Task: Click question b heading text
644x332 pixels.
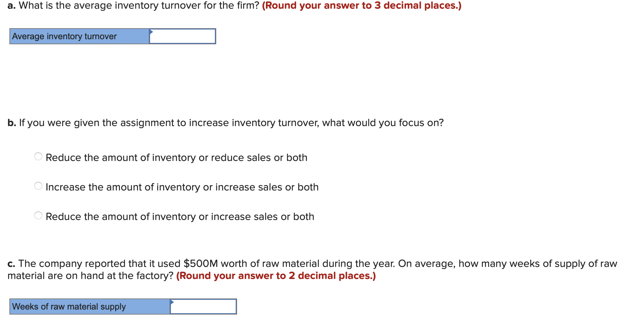Action: point(225,123)
